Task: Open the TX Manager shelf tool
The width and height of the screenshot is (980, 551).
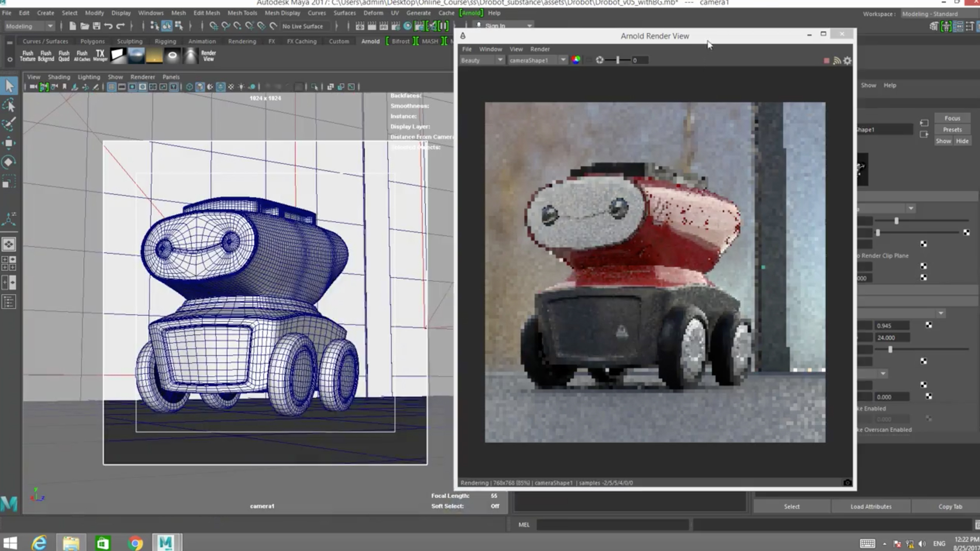Action: click(100, 56)
